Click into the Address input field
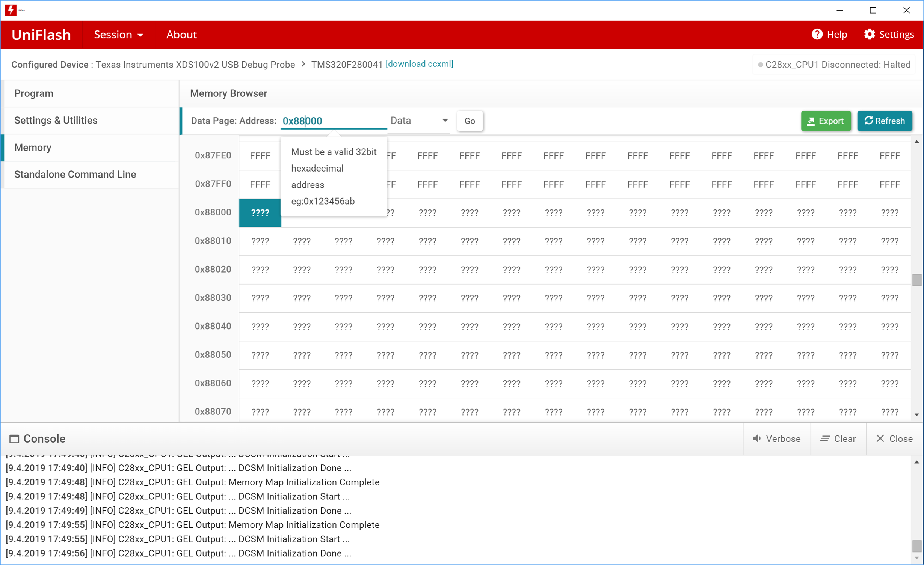Viewport: 924px width, 565px height. pyautogui.click(x=334, y=121)
